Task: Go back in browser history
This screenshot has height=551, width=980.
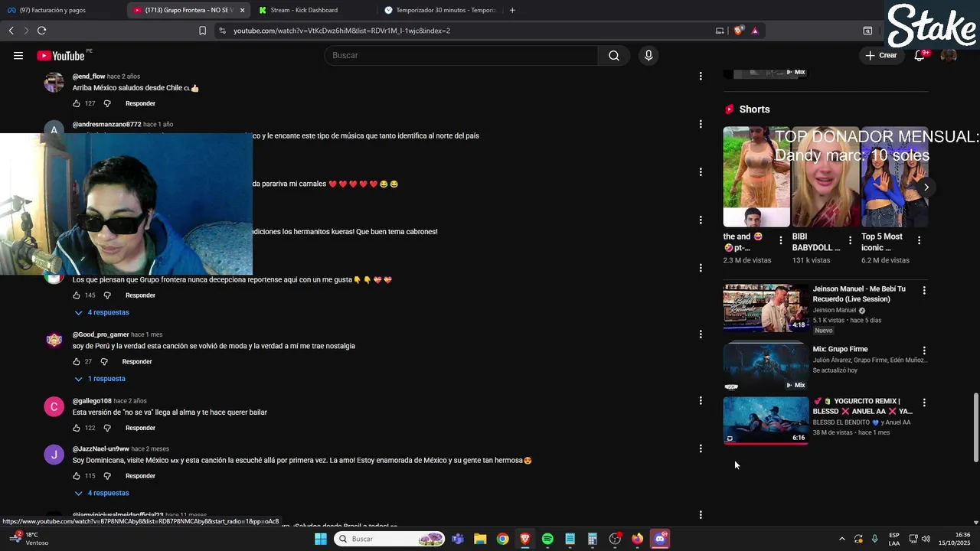Action: pyautogui.click(x=11, y=31)
